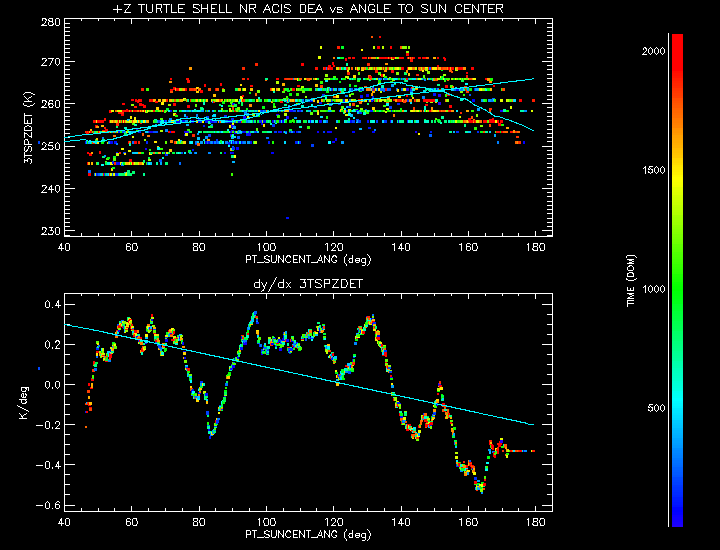Click the isolated blue outlier point near 230 K
The height and width of the screenshot is (550, 720).
288,217
